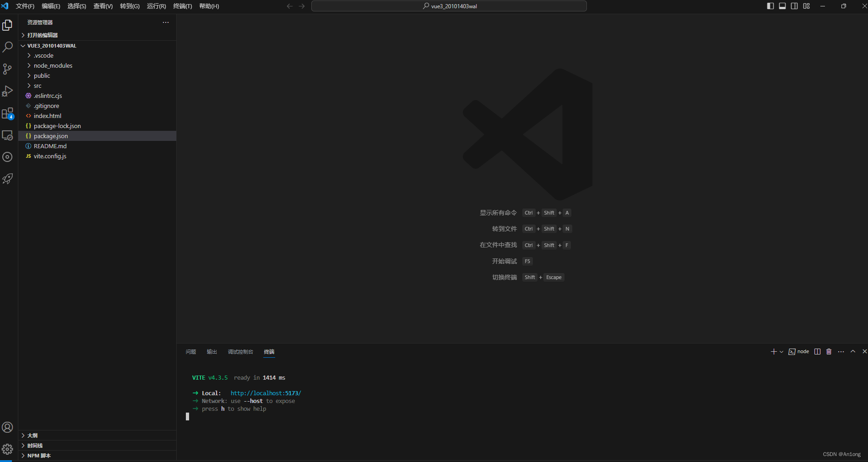868x462 pixels.
Task: Open the Search view in the activity bar
Action: click(x=7, y=47)
